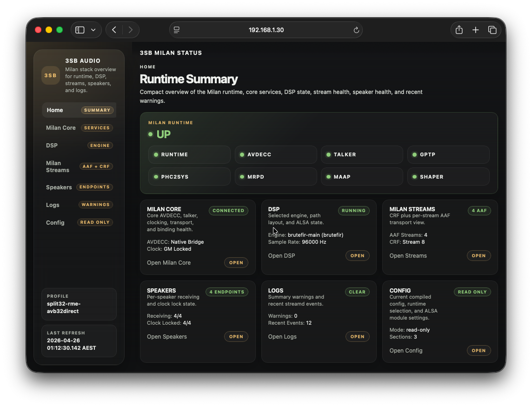
Task: Toggle the MRPD status indicator
Action: click(x=242, y=176)
